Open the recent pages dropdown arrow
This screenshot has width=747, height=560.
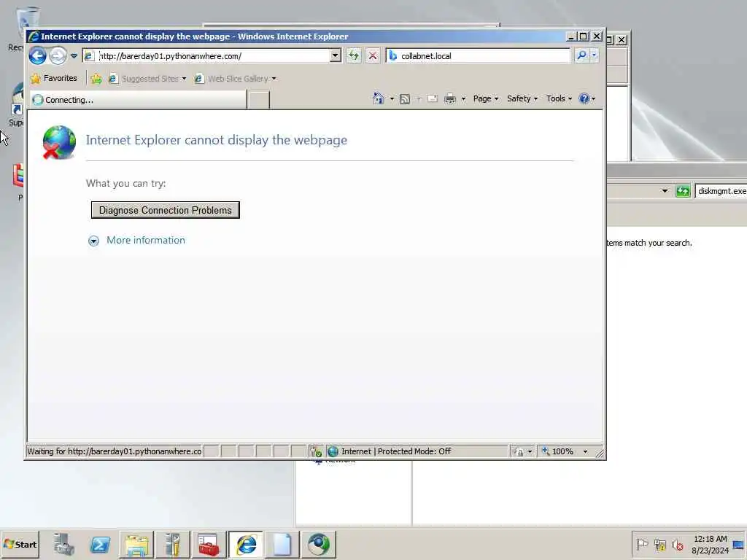point(74,55)
